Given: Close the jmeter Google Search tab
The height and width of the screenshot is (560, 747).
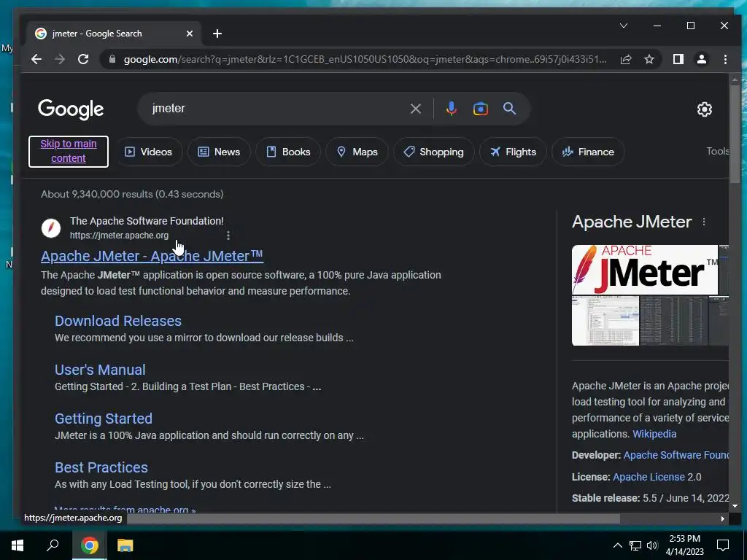Looking at the screenshot, I should [x=190, y=34].
